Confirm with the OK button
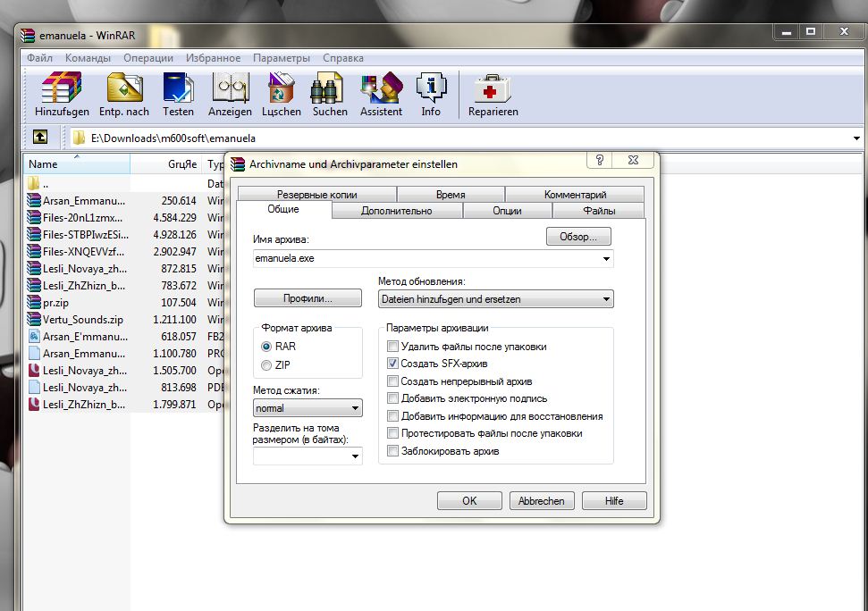This screenshot has height=611, width=868. (469, 501)
